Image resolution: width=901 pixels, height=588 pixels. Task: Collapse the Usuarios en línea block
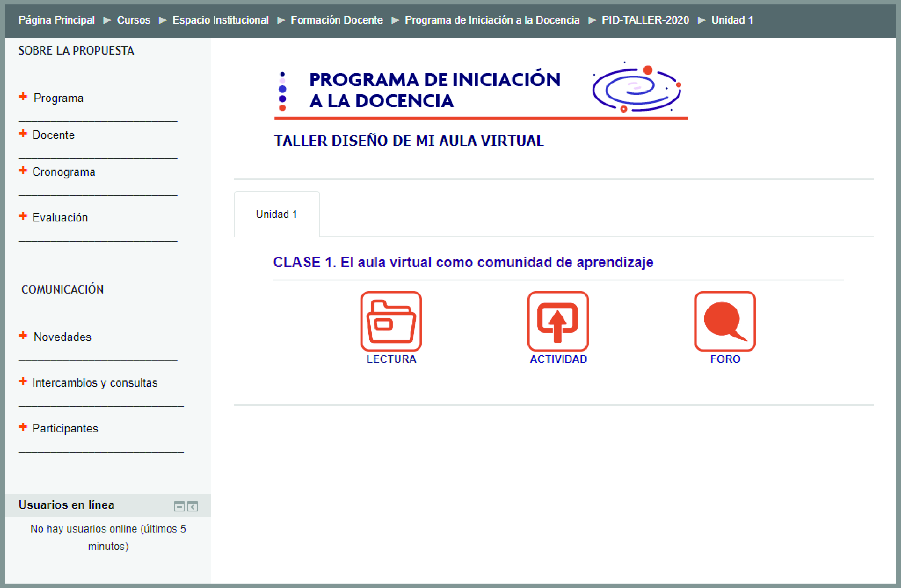[179, 506]
